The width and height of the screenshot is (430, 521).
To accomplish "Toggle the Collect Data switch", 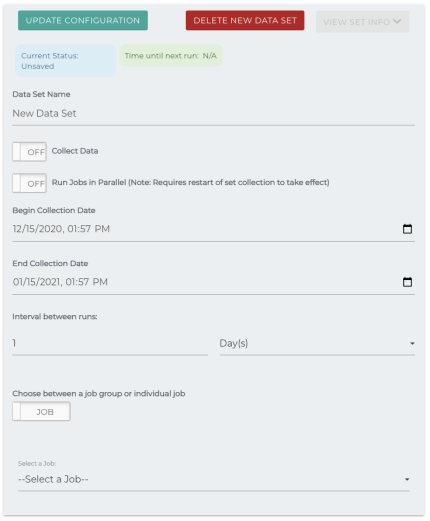I will [x=29, y=152].
